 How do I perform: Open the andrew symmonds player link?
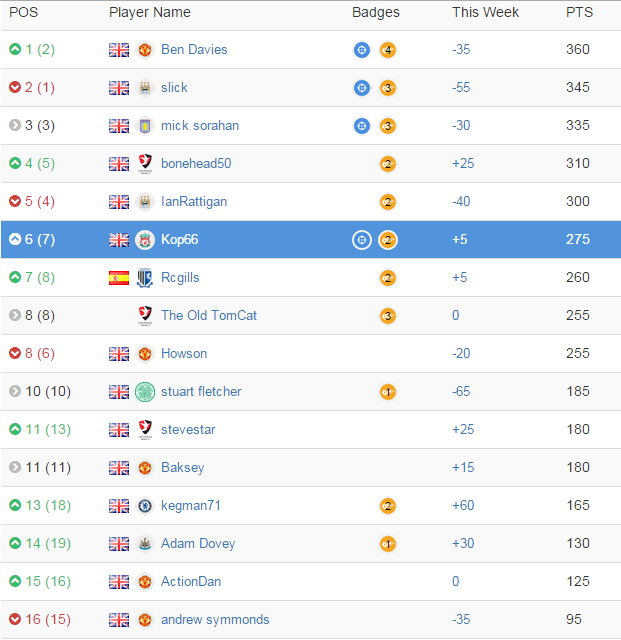pyautogui.click(x=215, y=620)
